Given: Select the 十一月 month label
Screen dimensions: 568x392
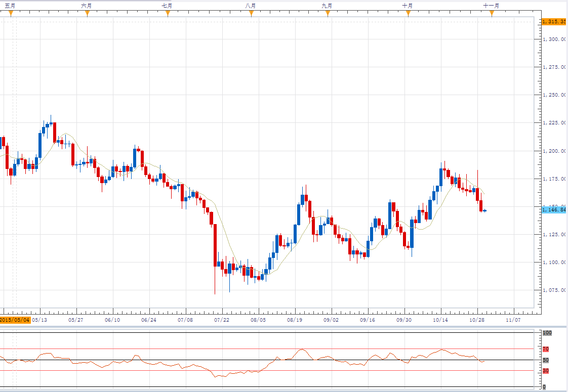Looking at the screenshot, I should (x=491, y=6).
